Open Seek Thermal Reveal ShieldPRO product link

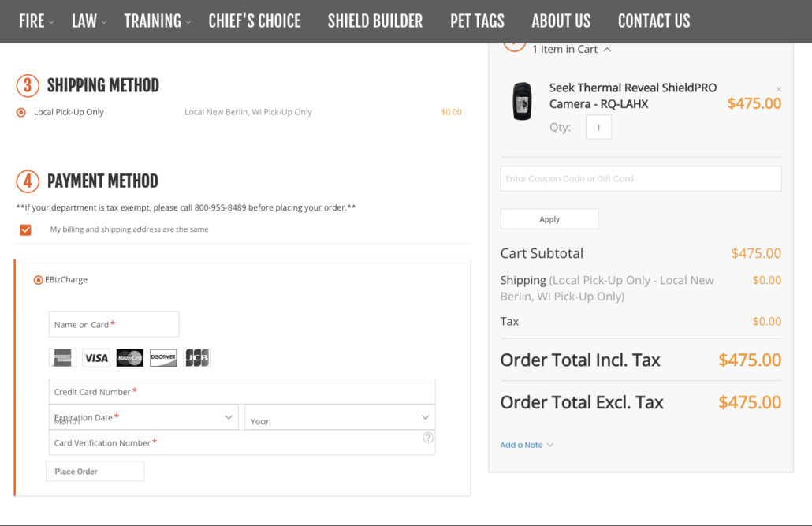click(633, 96)
